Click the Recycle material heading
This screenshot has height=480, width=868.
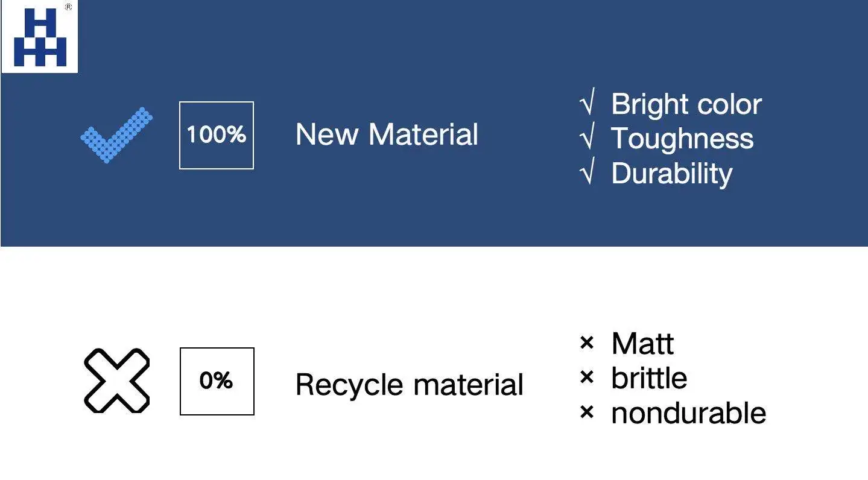(x=409, y=385)
